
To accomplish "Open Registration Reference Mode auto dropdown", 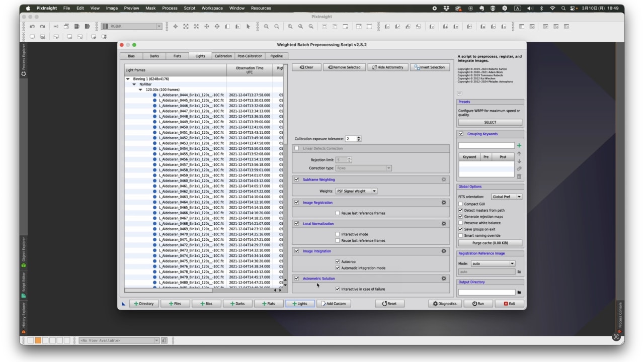I will pos(493,263).
